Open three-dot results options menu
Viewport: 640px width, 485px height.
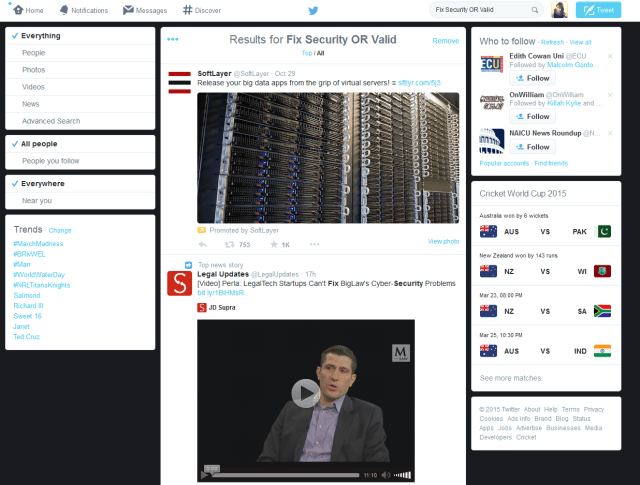click(x=173, y=39)
